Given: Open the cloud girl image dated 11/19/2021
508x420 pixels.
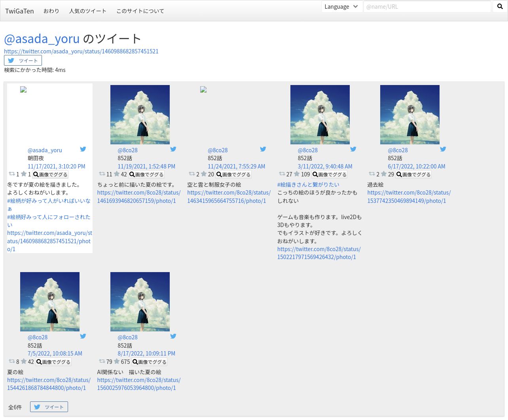Looking at the screenshot, I should tap(140, 115).
